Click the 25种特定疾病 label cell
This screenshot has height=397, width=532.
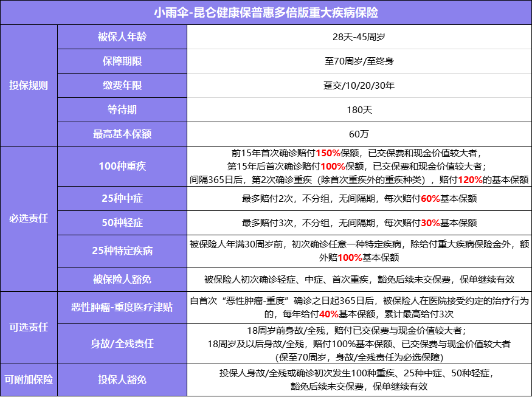122,250
